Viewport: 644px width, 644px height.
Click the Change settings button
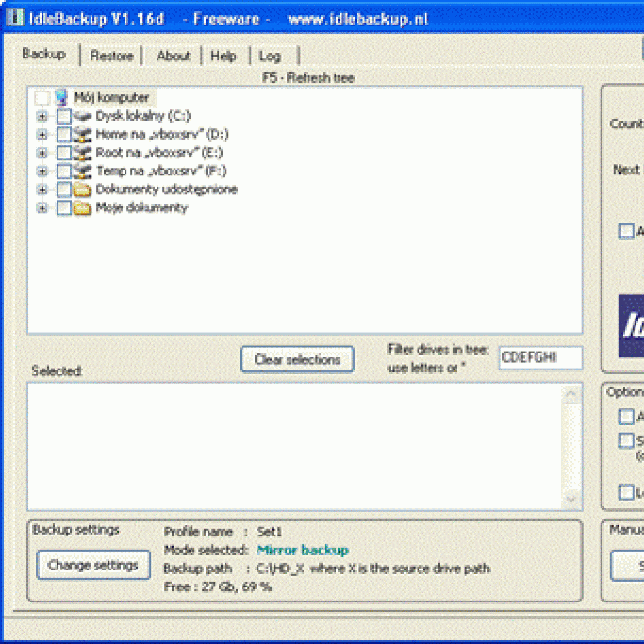[x=93, y=565]
